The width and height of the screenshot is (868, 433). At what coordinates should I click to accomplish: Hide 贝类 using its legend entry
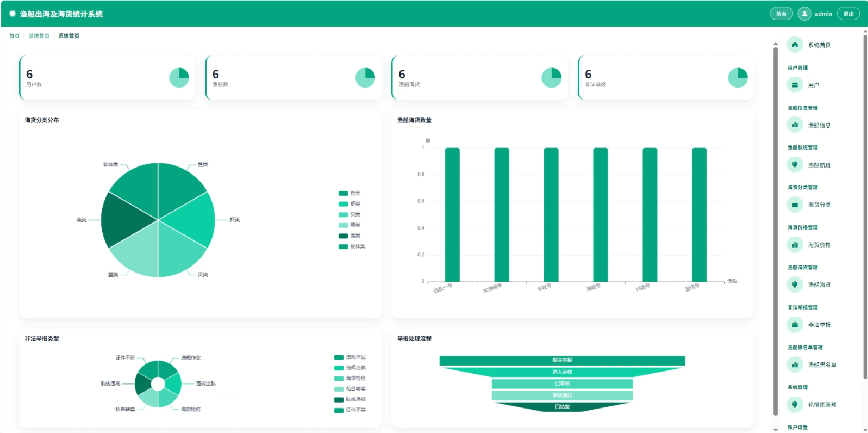click(349, 214)
